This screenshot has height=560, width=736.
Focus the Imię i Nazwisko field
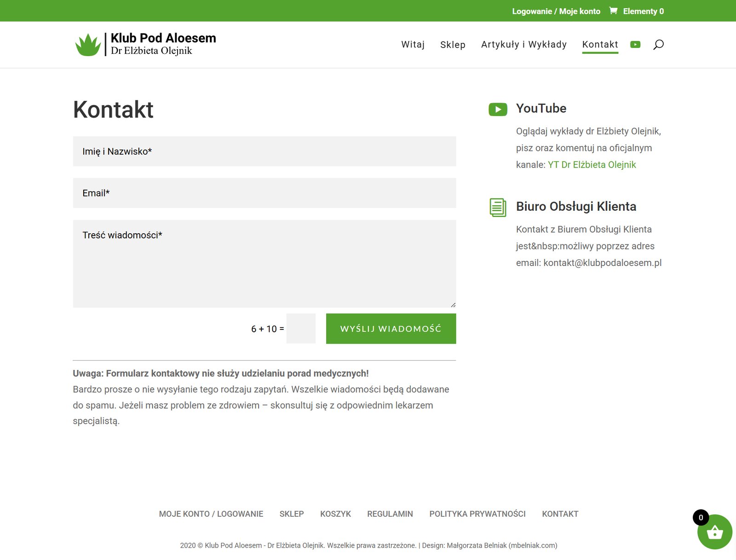click(264, 151)
